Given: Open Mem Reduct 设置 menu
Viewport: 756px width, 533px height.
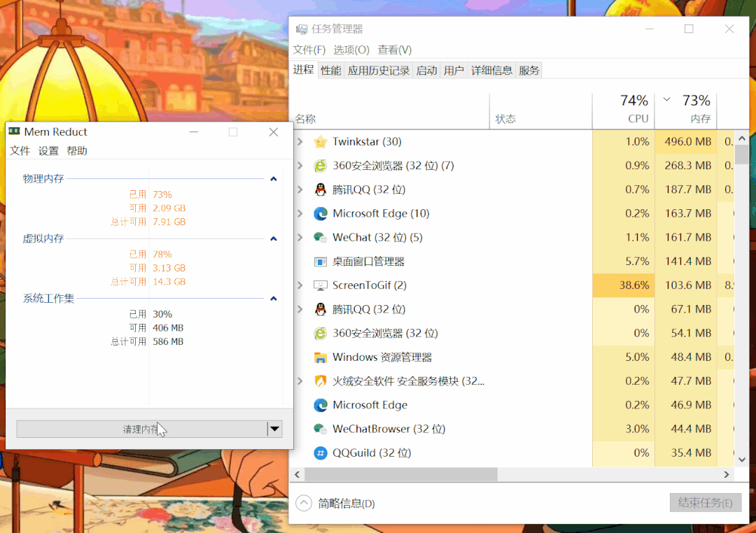Looking at the screenshot, I should click(48, 151).
